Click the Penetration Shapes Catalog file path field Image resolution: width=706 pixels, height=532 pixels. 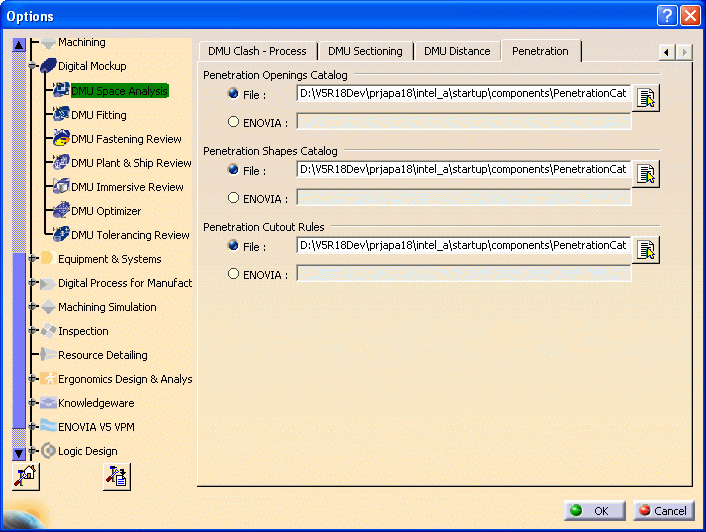(x=463, y=169)
